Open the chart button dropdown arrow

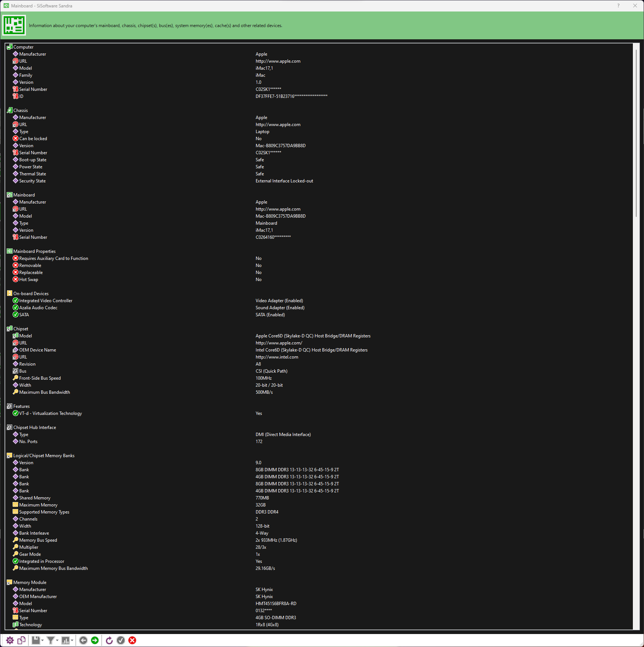(72, 640)
